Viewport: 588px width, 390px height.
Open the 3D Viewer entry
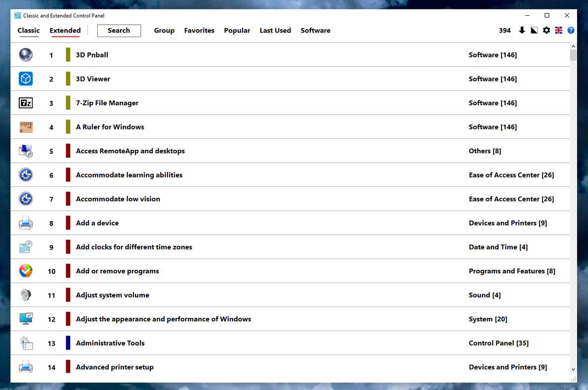point(290,79)
